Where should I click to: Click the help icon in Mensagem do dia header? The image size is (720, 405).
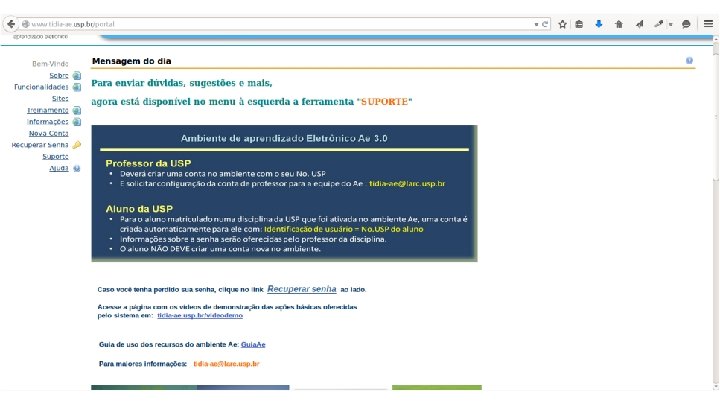pos(689,61)
